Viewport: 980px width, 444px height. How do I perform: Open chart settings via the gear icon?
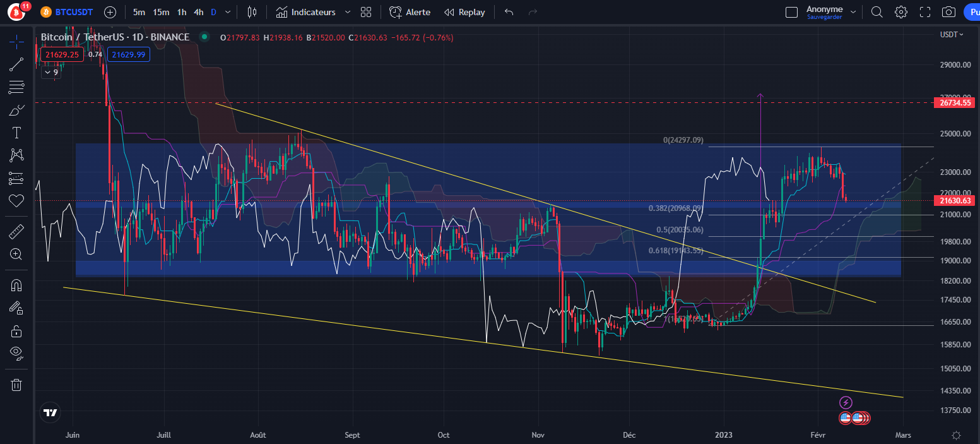click(900, 11)
